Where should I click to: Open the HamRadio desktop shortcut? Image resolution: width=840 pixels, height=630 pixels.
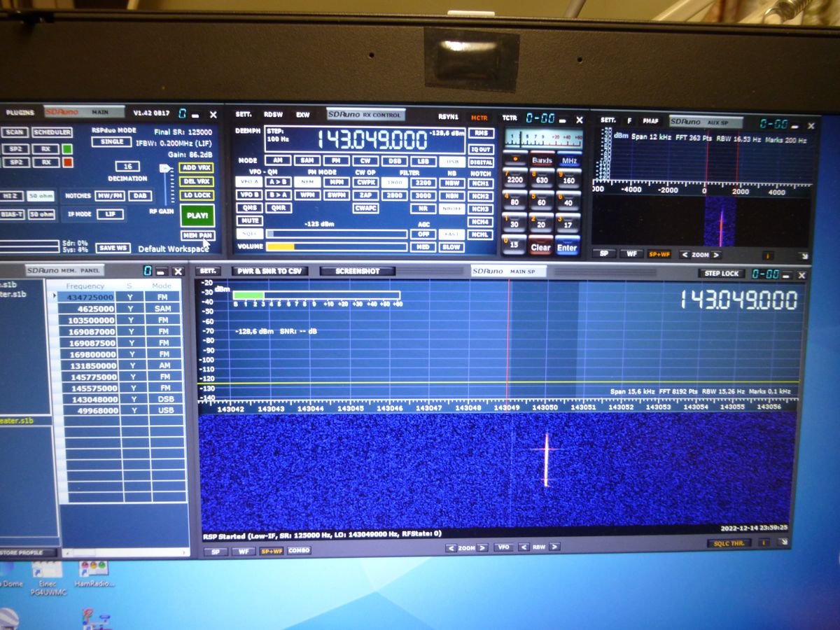(x=93, y=573)
